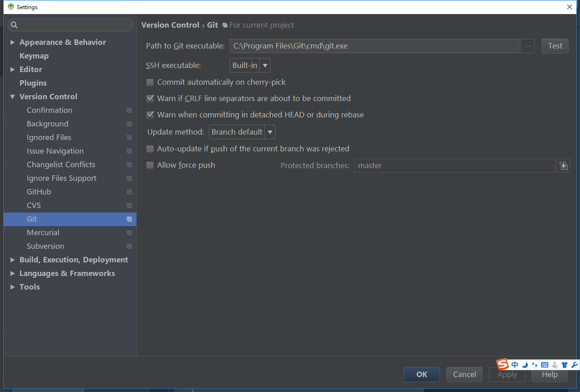Expand the Tools section arrow

pos(12,287)
